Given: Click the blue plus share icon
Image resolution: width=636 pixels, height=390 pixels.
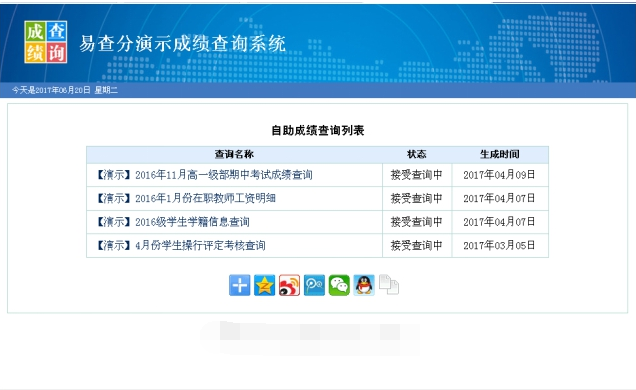Looking at the screenshot, I should 239,285.
